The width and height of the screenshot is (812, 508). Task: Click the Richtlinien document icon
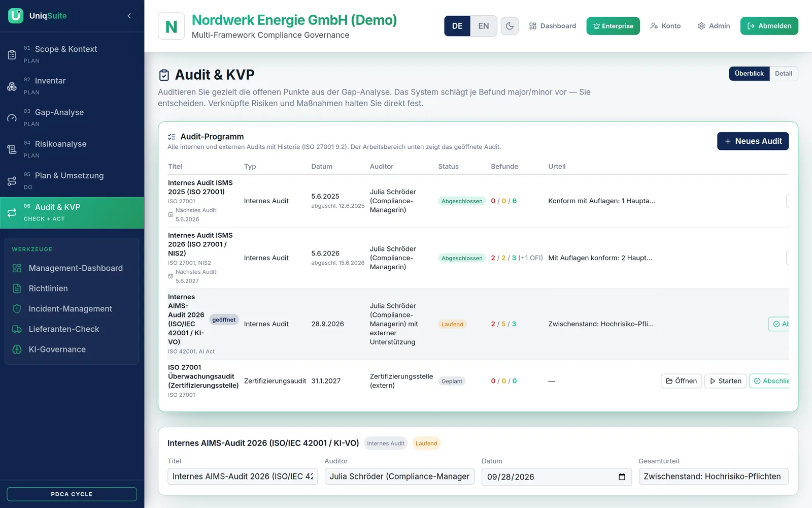pos(17,289)
